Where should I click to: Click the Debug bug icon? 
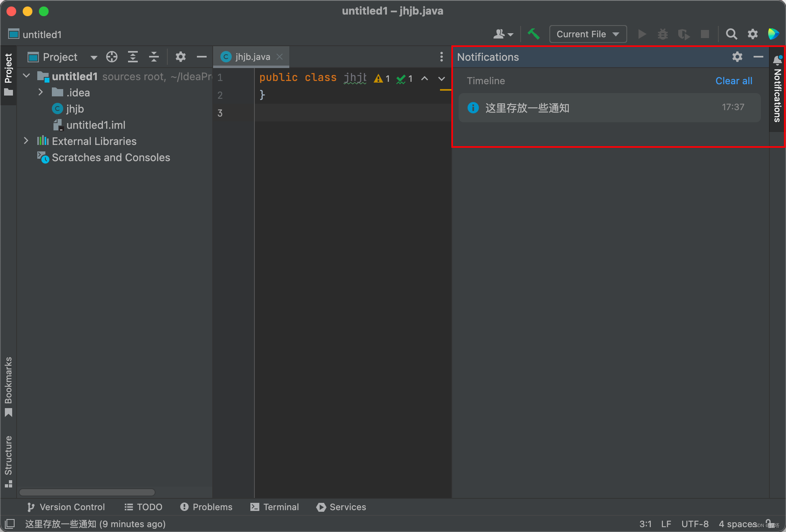point(663,34)
